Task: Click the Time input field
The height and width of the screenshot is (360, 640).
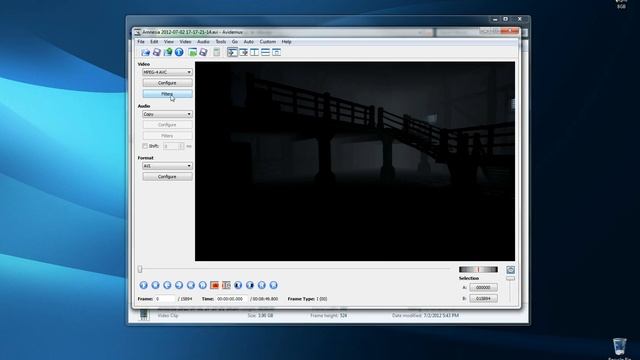Action: (231, 299)
